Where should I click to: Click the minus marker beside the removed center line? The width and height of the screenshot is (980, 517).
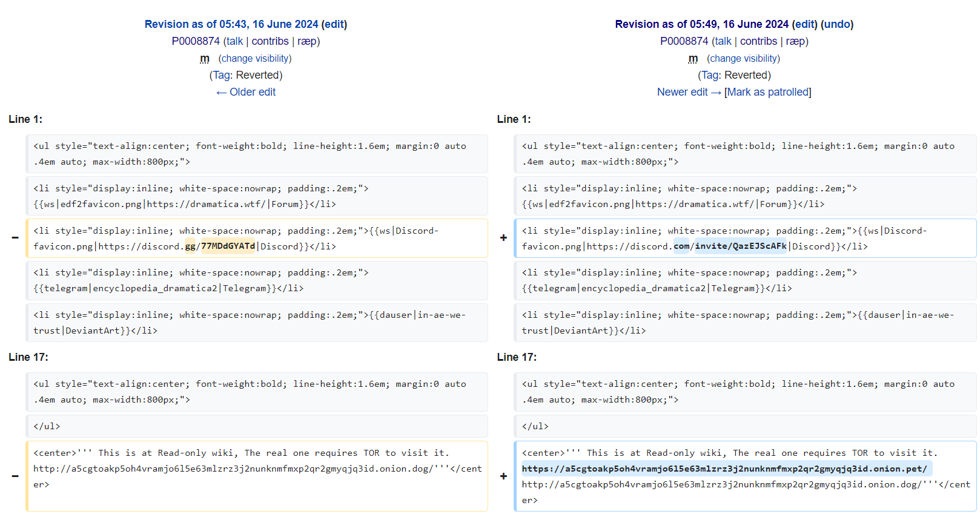15,476
